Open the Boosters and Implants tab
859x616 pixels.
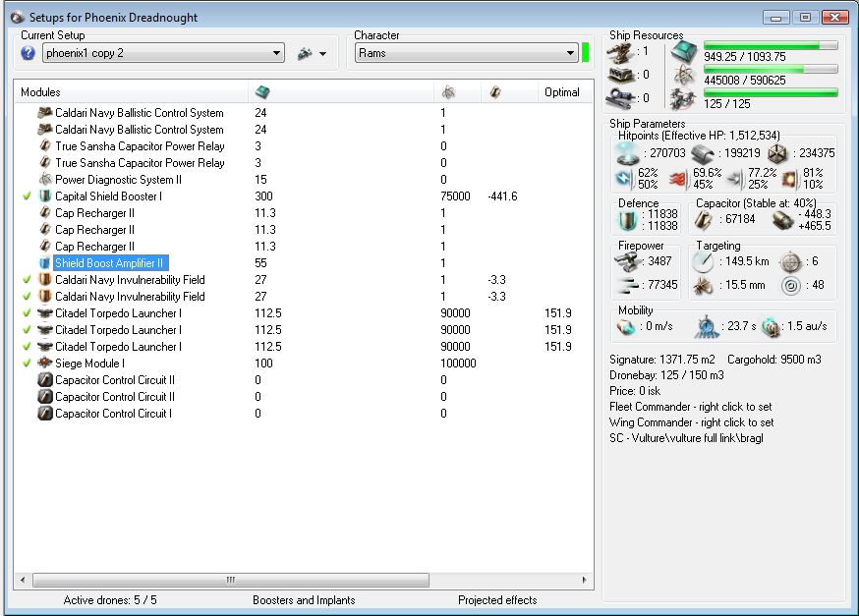point(304,600)
